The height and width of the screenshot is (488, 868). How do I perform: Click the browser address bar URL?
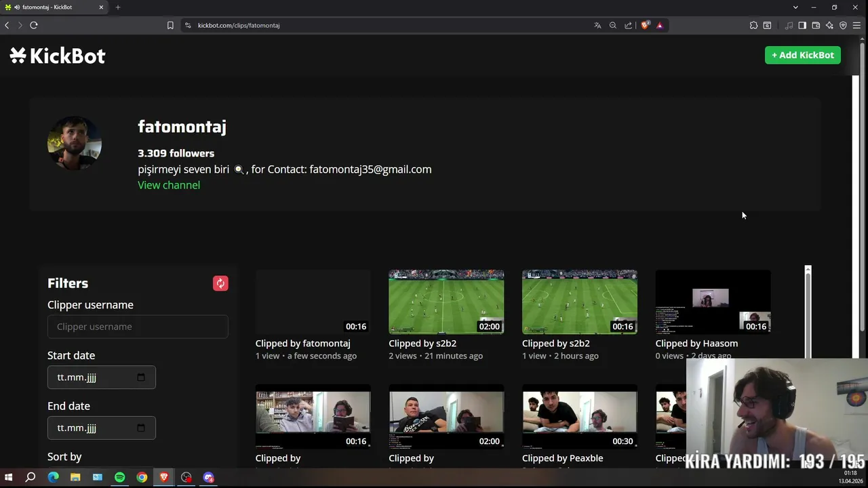click(x=239, y=25)
